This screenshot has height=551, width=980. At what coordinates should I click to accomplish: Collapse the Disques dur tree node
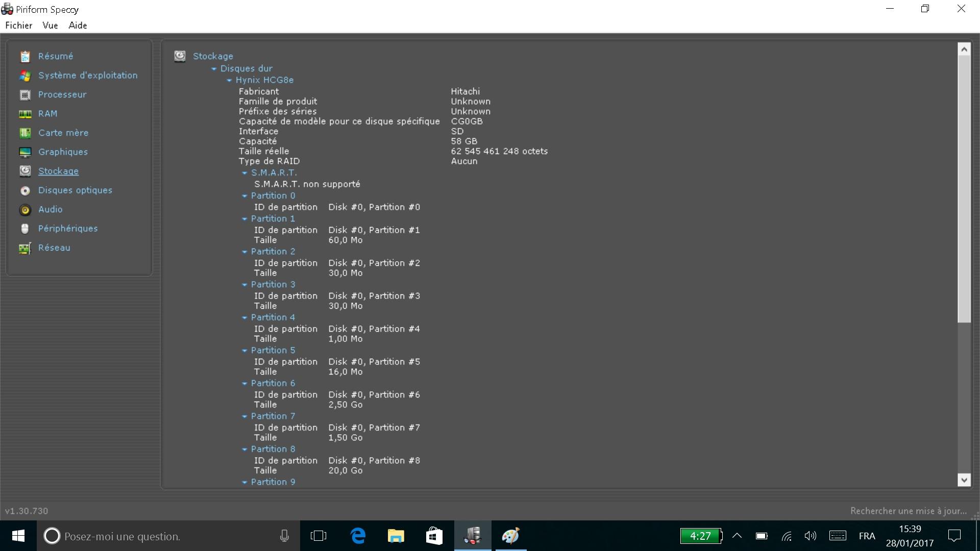tap(214, 69)
